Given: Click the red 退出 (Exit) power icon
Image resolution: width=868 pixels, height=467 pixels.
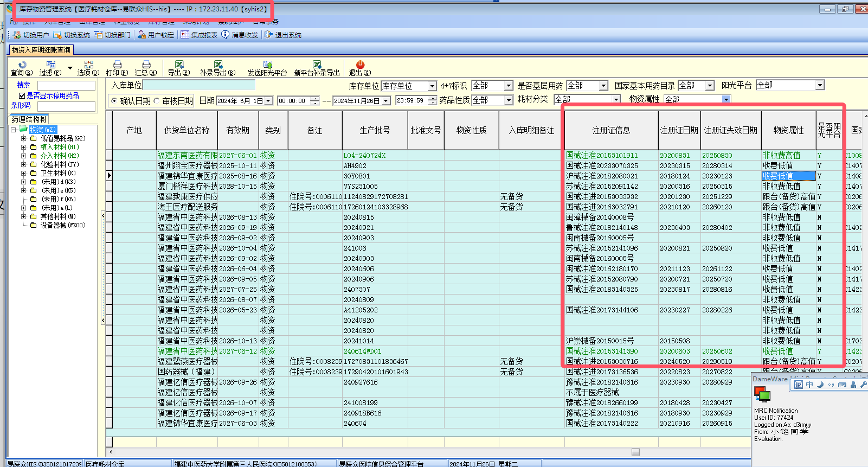Looking at the screenshot, I should (x=360, y=65).
